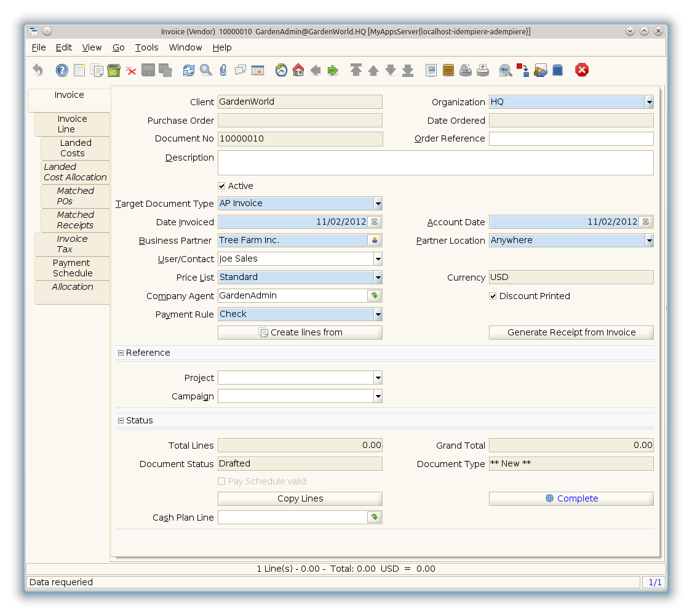Open the Help question mark icon
Screen dimensions: 692x616
[62, 70]
